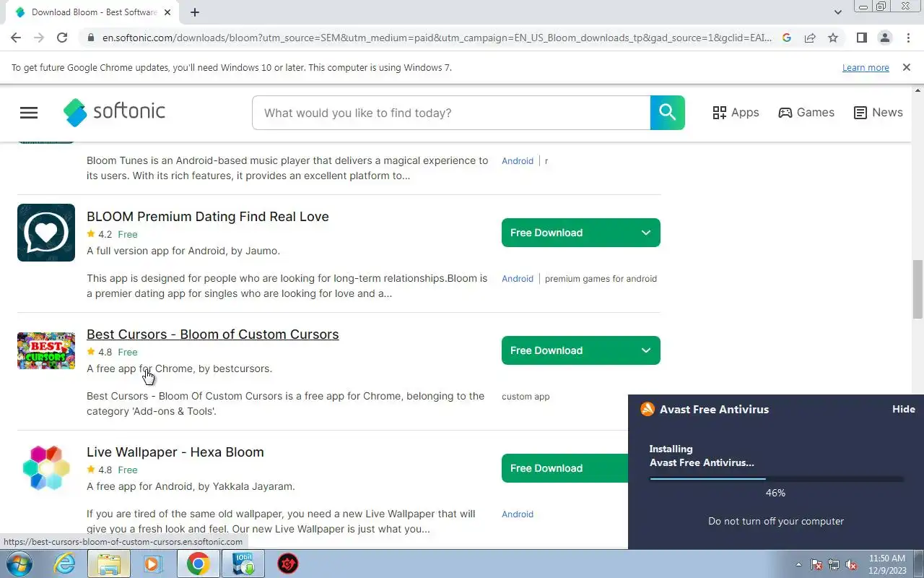Click Android tag under Hexa Bloom
Image resolution: width=924 pixels, height=578 pixels.
pos(518,514)
